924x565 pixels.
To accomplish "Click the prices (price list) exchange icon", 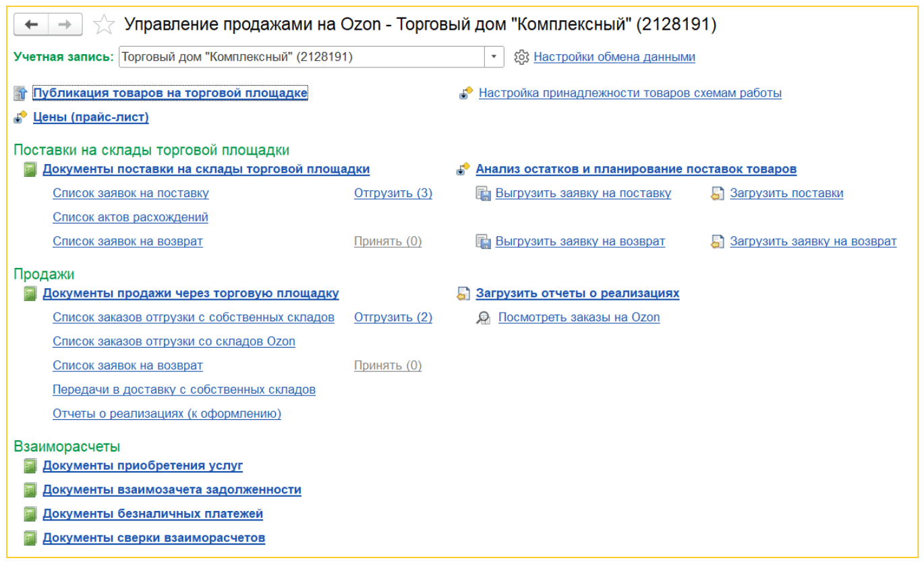I will (20, 117).
